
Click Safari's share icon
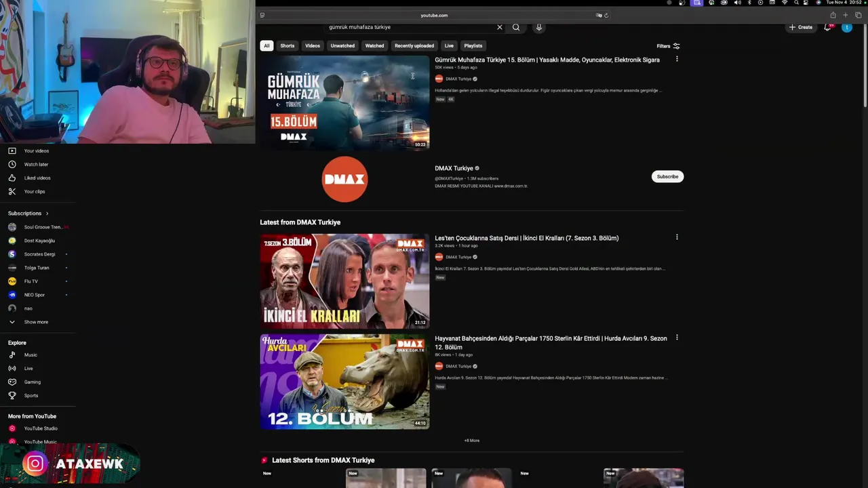point(833,15)
